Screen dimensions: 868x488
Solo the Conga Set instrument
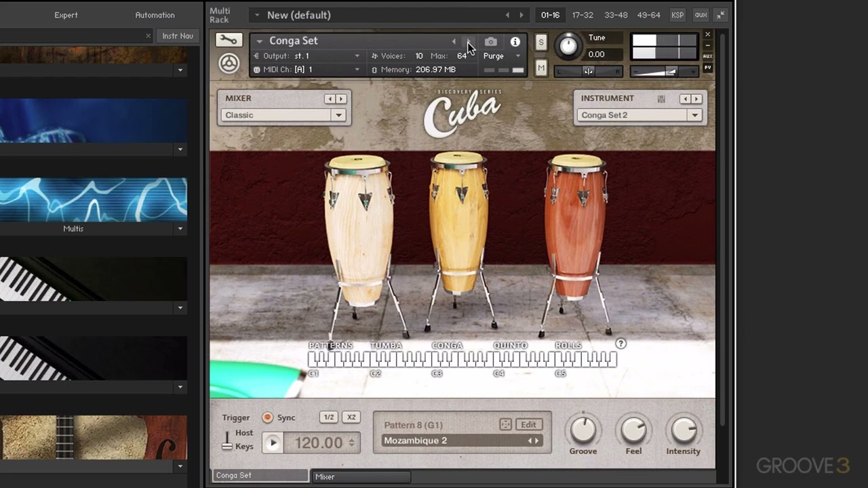click(540, 42)
